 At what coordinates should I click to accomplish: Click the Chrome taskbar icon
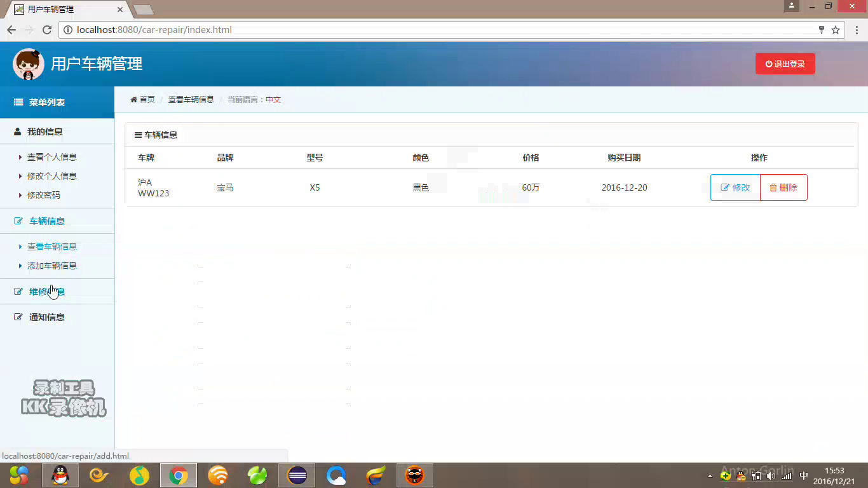[179, 475]
